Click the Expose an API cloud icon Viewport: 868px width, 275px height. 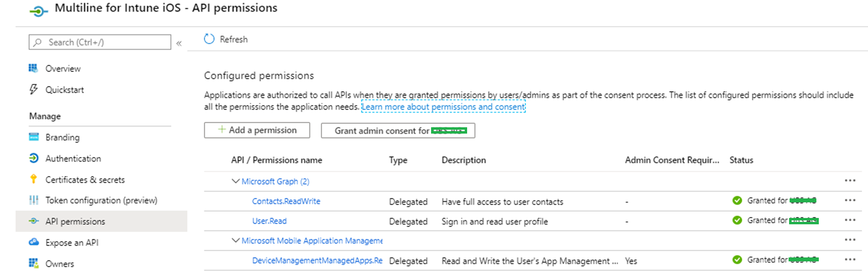(34, 242)
